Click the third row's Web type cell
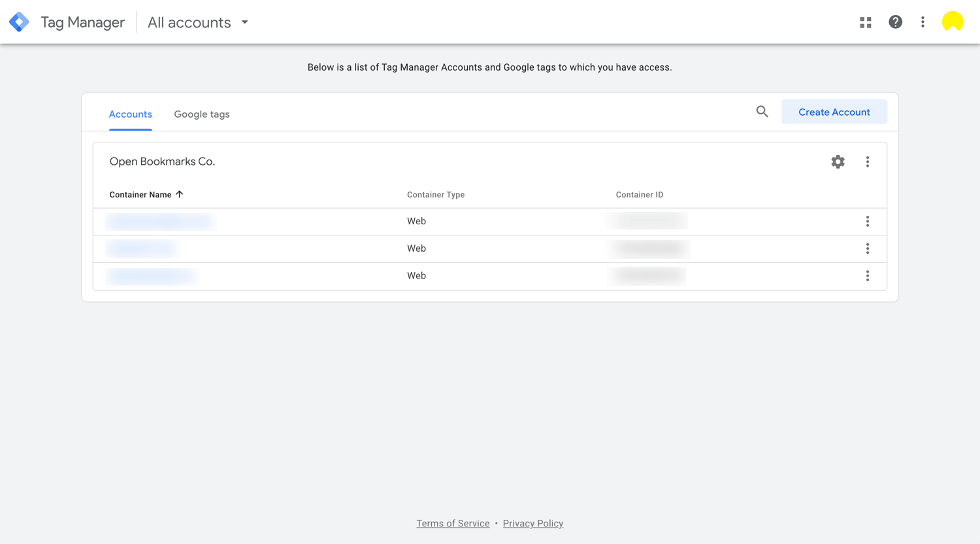Viewport: 980px width, 544px height. tap(416, 276)
